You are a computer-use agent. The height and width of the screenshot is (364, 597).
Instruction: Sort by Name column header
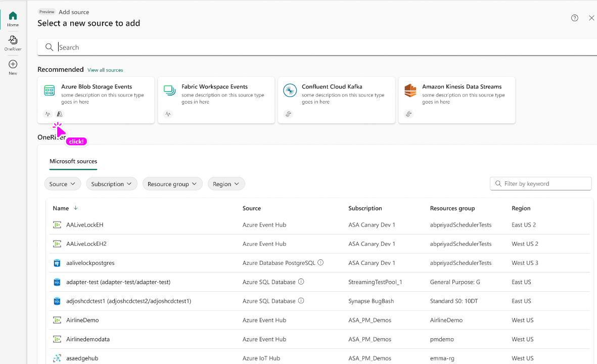point(61,208)
